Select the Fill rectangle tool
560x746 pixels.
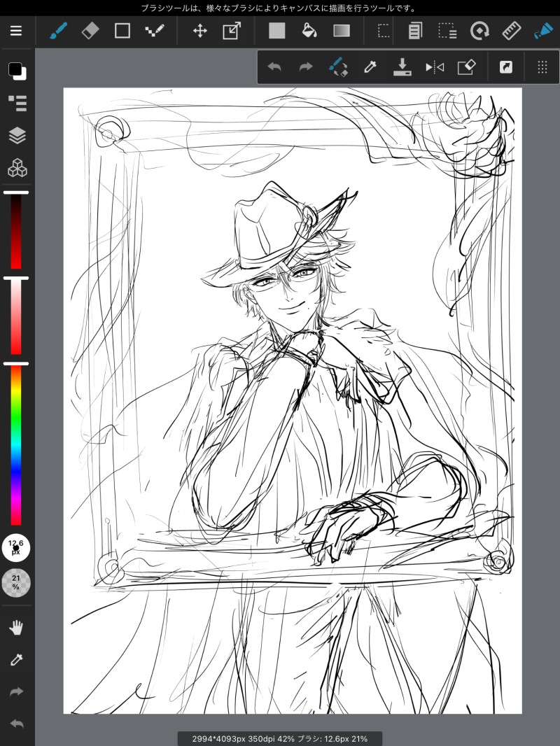point(276,31)
